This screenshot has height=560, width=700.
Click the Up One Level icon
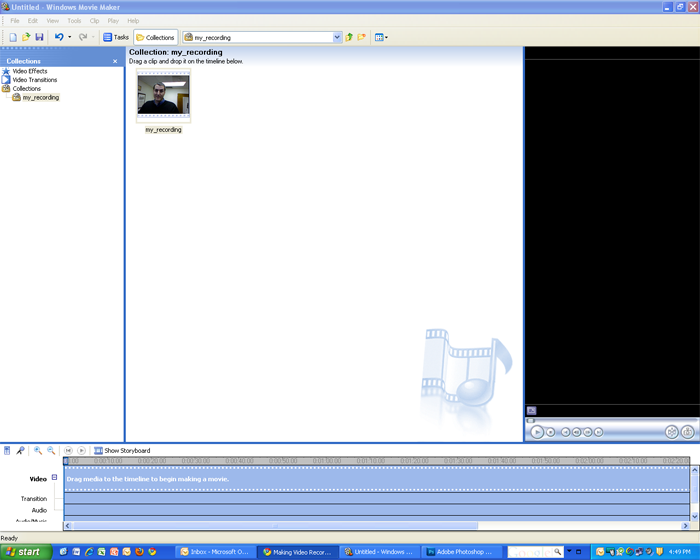pos(349,37)
